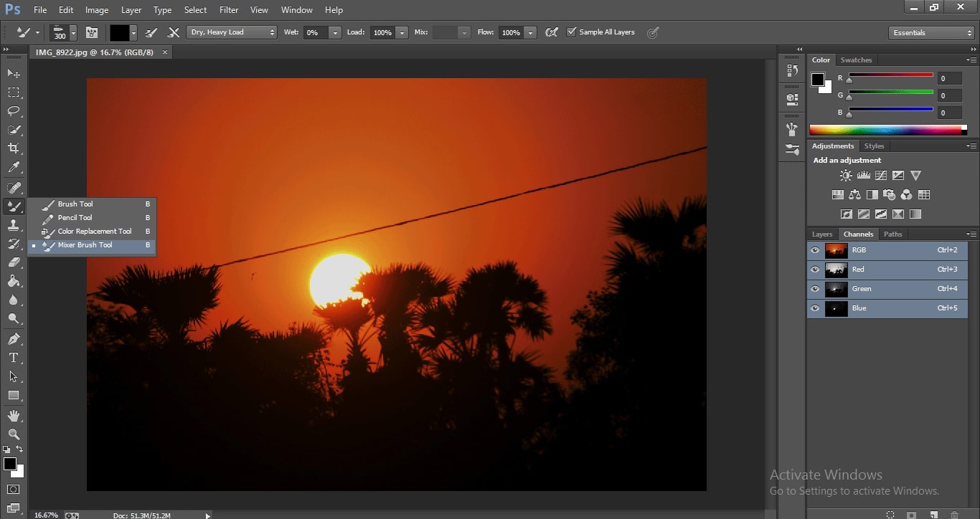The image size is (980, 519).
Task: Add a Brightness/Contrast adjustment
Action: coord(846,175)
